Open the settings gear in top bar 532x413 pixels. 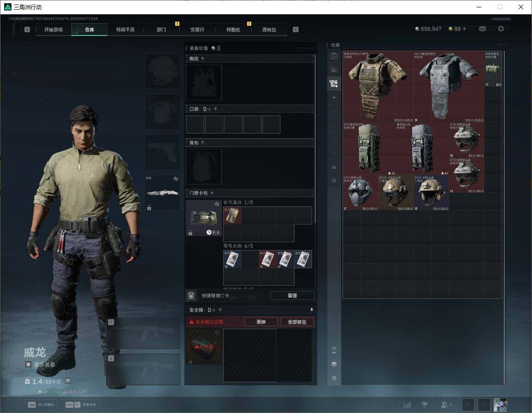click(x=501, y=29)
